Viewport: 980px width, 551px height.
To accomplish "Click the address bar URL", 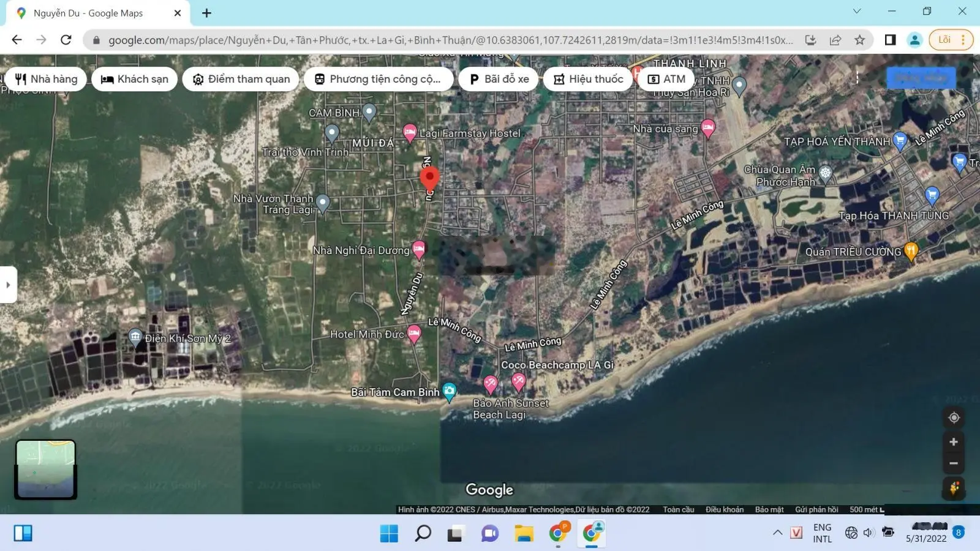I will 450,40.
